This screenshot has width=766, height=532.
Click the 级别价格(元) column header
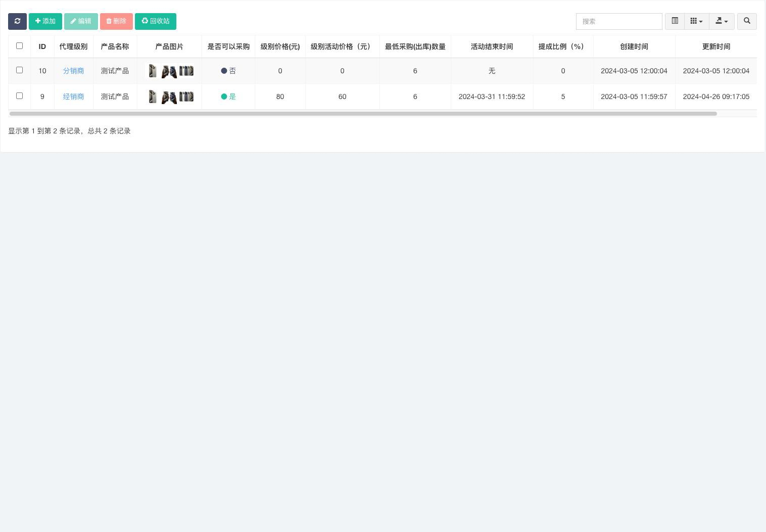(280, 46)
